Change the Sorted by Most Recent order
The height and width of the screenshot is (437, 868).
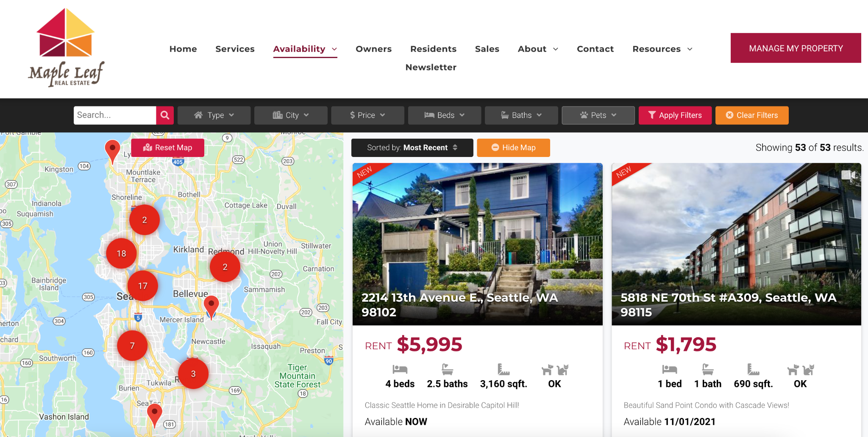(412, 148)
